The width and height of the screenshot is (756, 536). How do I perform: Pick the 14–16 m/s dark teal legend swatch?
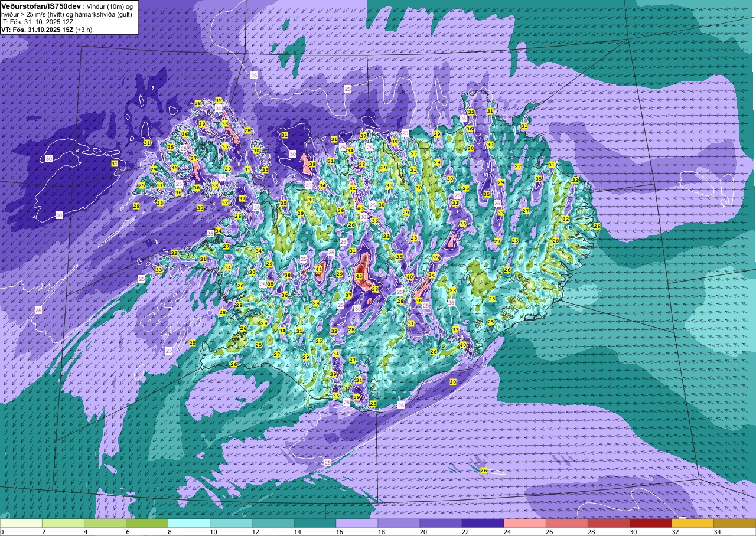pos(315,523)
